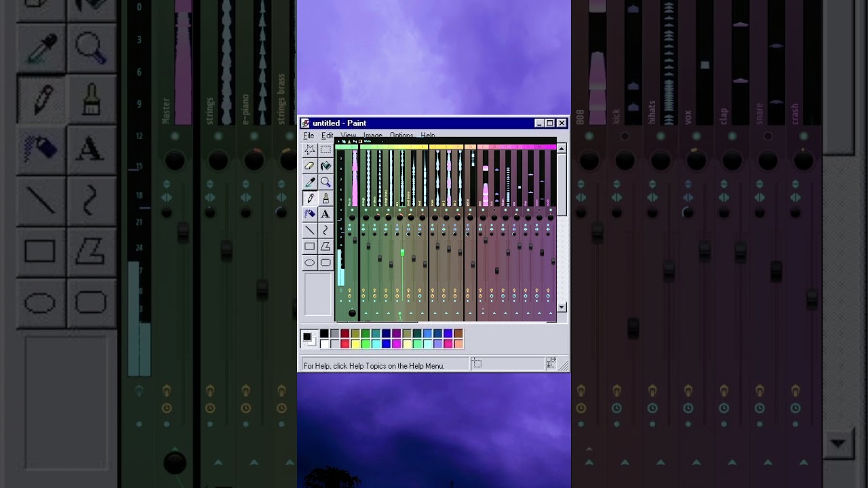Image resolution: width=868 pixels, height=488 pixels.
Task: Activate the Pick Color eyedropper in Paint window
Action: (310, 182)
